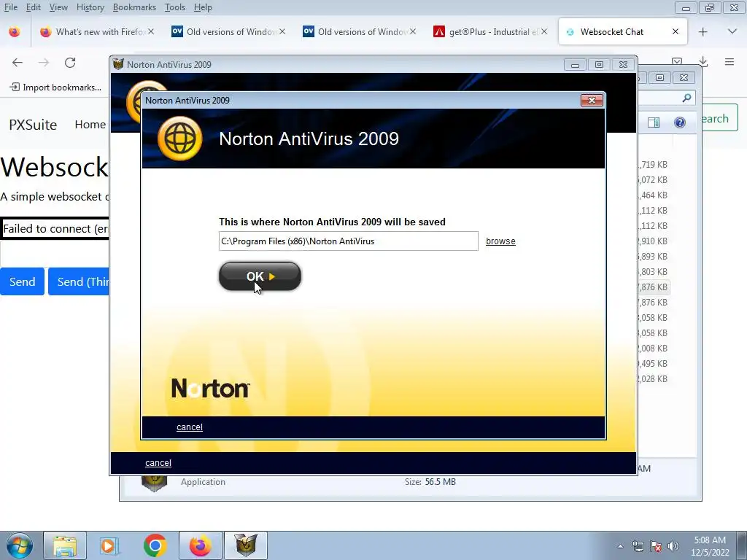Open Firefox Tools menu
This screenshot has width=747, height=560.
point(175,7)
